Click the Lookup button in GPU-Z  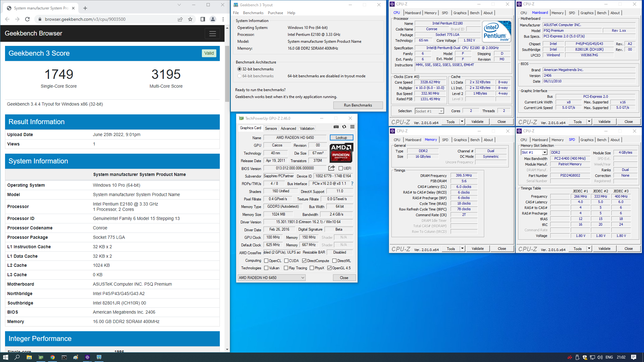pos(341,138)
